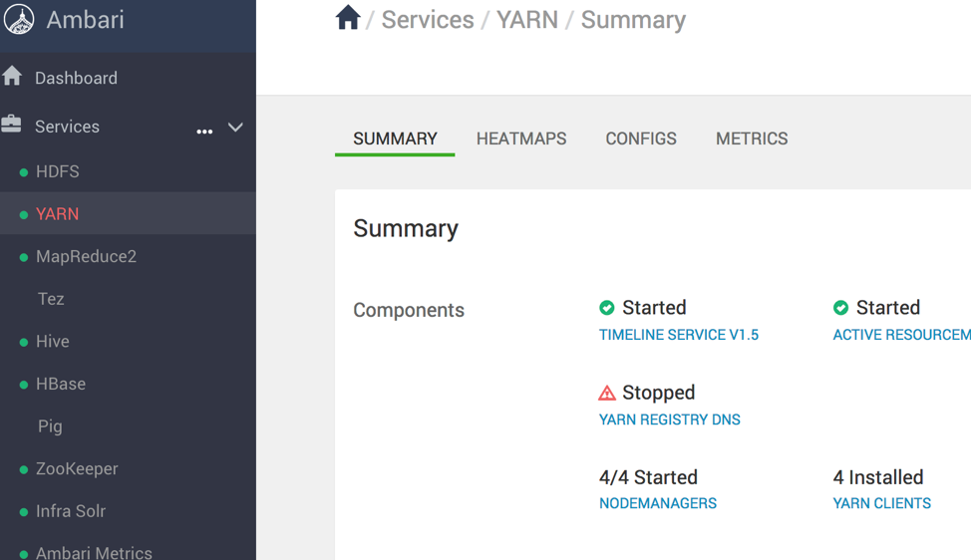Click the Stopped status text
This screenshot has width=971, height=560.
point(658,393)
